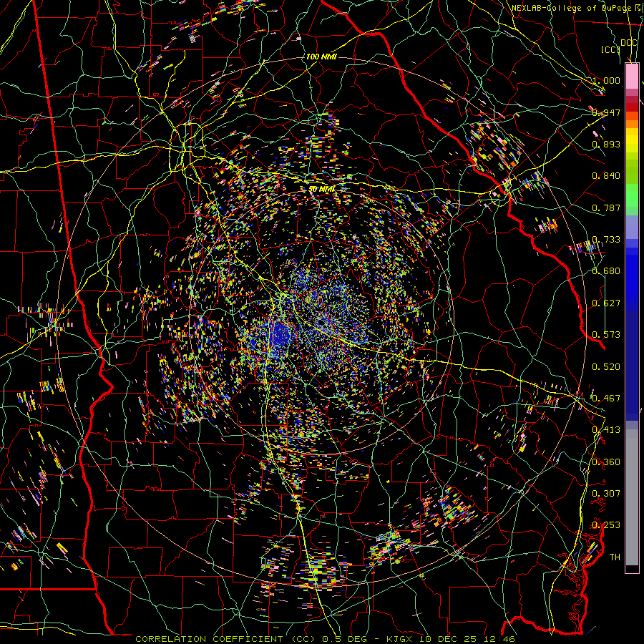
Task: Click the 0.733 scale value
Action: click(x=606, y=240)
